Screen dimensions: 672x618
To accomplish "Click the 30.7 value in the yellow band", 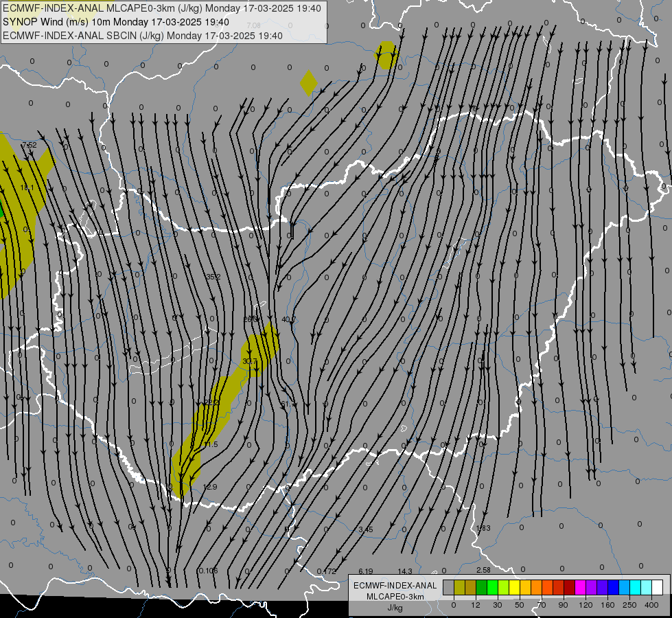I will point(249,362).
